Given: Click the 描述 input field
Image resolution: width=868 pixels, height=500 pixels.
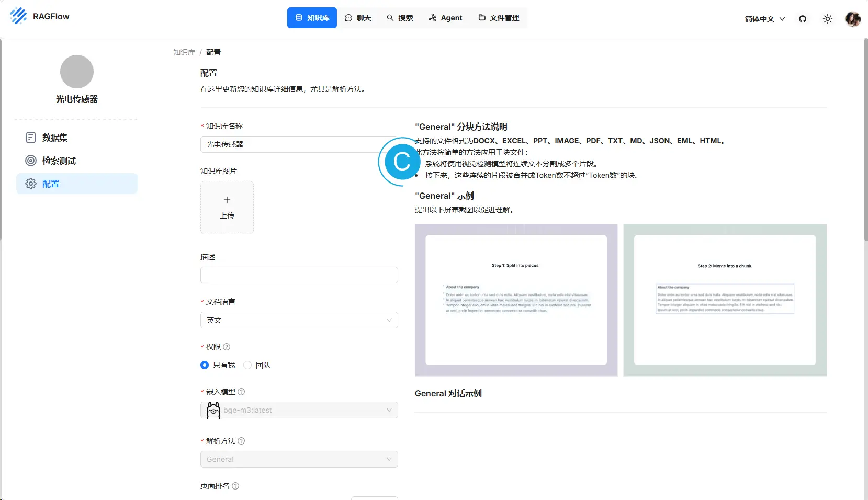Looking at the screenshot, I should [x=299, y=275].
